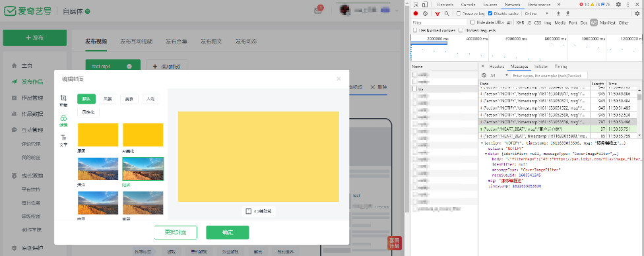Open network search magnifier icon
The height and width of the screenshot is (256, 644).
point(447,14)
